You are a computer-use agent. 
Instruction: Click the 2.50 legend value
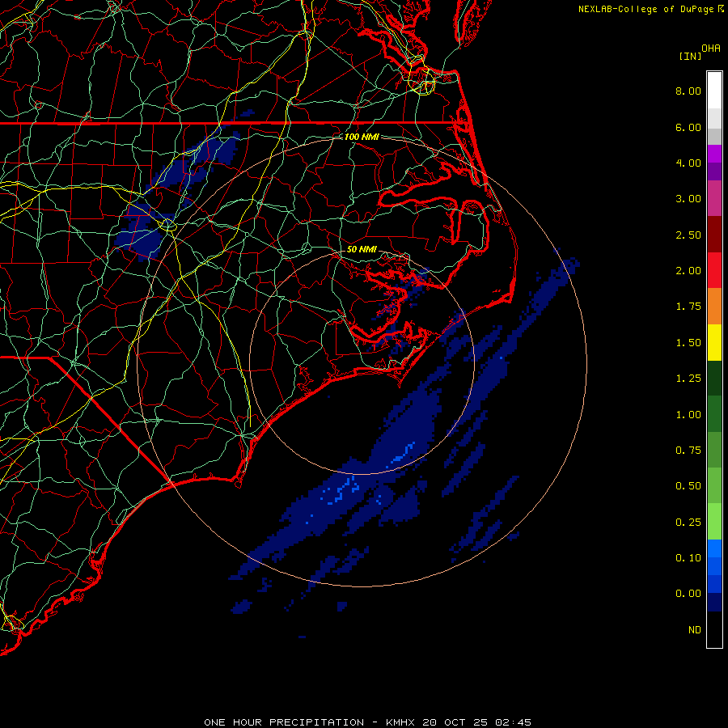click(x=688, y=235)
